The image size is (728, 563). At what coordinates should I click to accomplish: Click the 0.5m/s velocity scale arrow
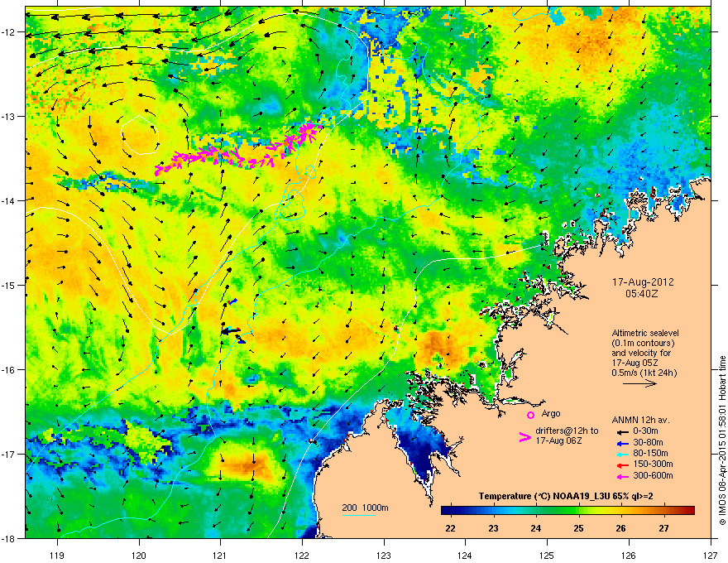639,383
